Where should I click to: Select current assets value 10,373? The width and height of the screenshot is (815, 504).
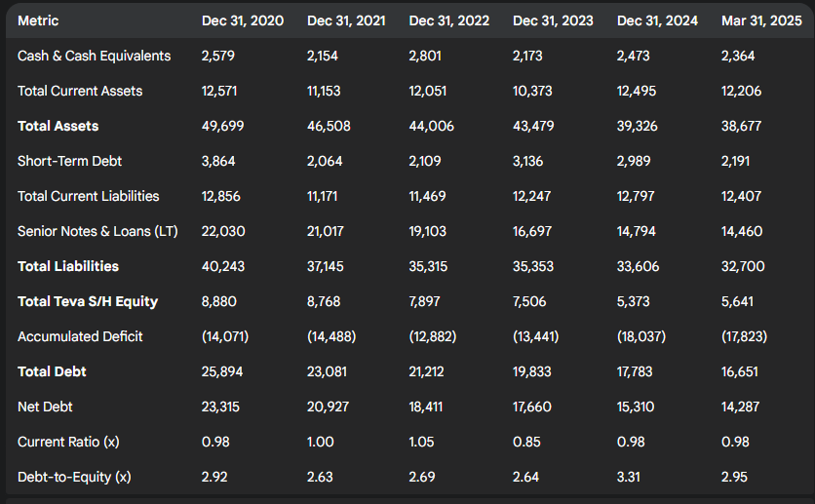click(x=532, y=91)
